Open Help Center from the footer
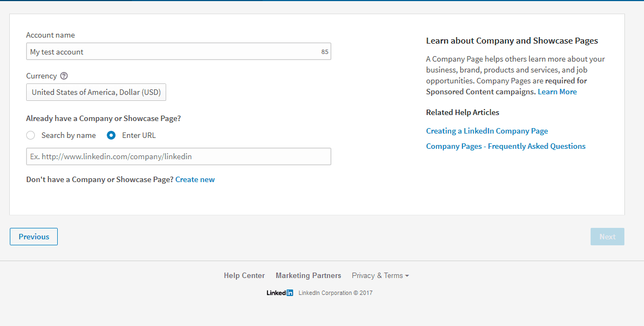The width and height of the screenshot is (644, 326). tap(244, 275)
